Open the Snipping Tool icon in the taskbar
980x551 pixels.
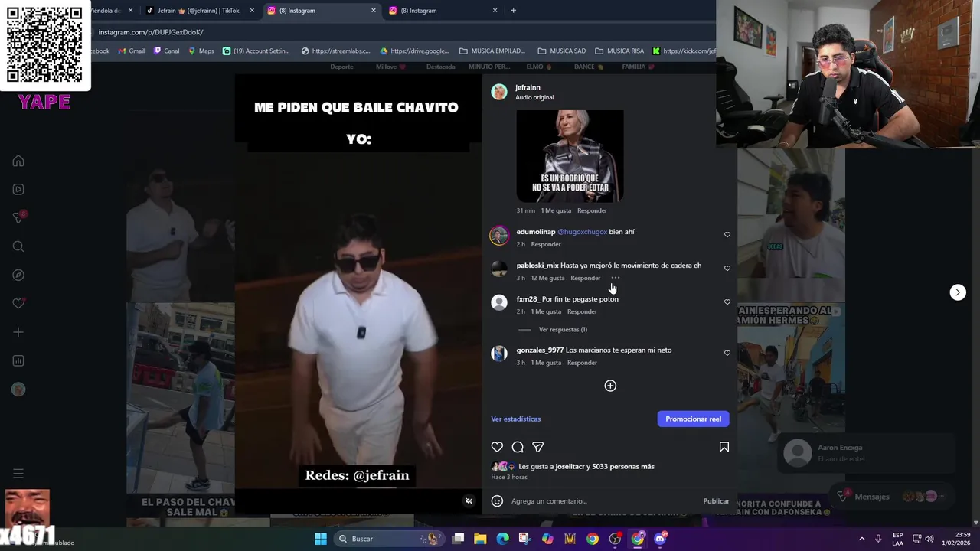pyautogui.click(x=524, y=539)
